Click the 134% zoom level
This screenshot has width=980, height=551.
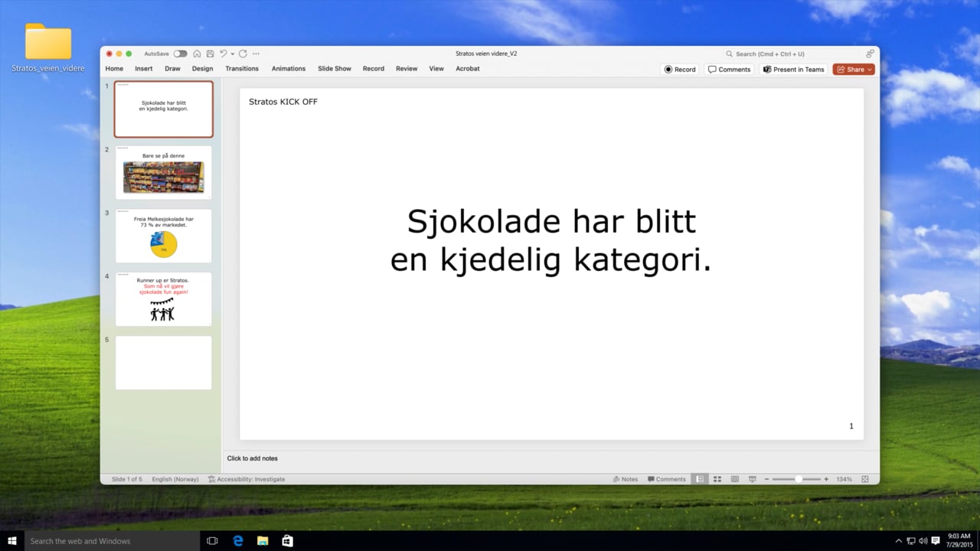[x=844, y=479]
